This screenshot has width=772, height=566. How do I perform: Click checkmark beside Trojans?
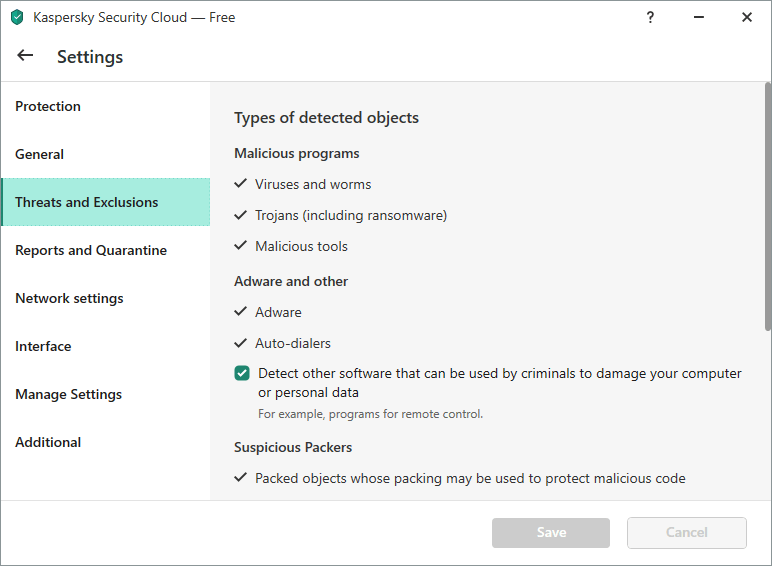(240, 215)
